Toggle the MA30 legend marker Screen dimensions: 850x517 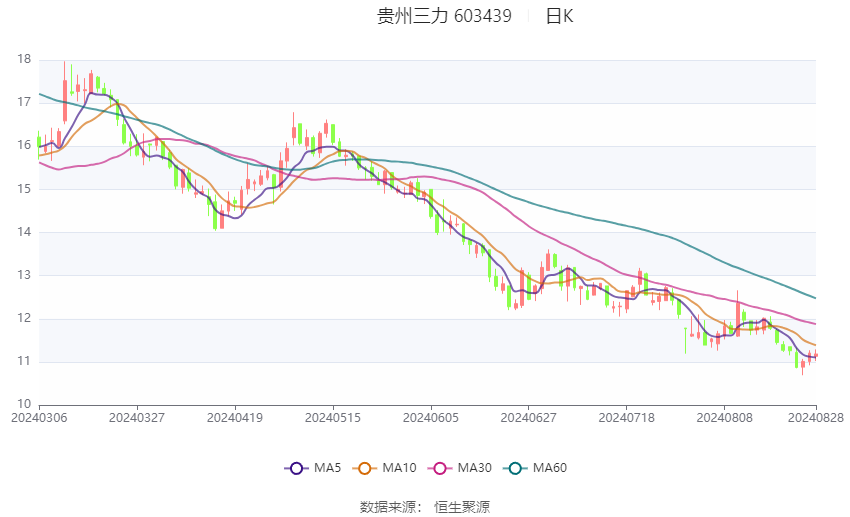440,468
